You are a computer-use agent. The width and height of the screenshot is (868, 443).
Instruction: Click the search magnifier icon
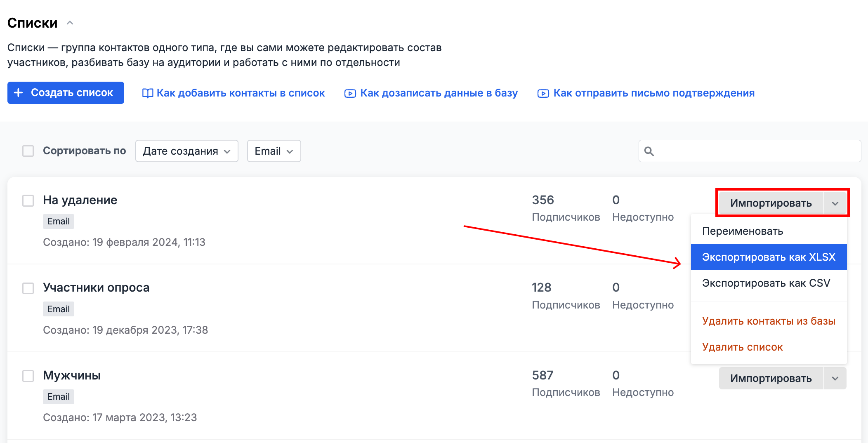coord(649,151)
